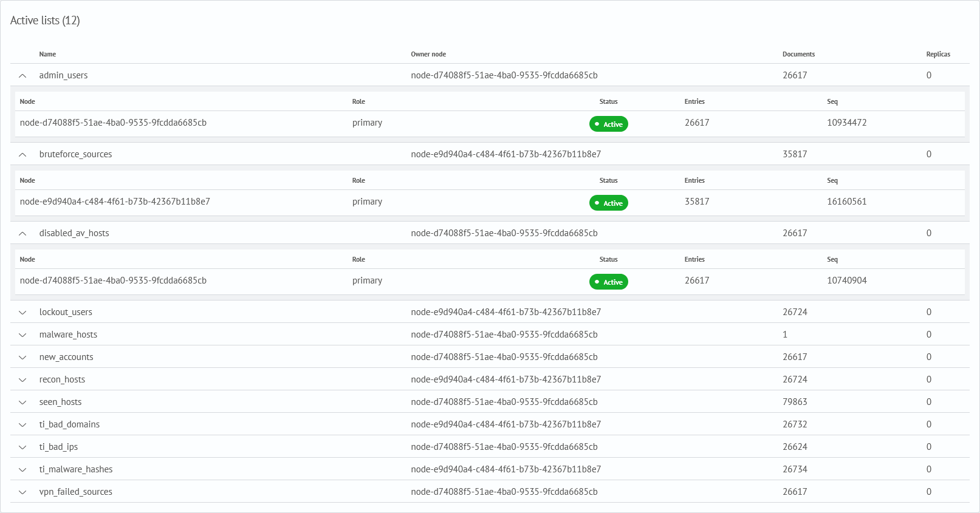Click Active status badge under disabled_av_hosts
This screenshot has width=980, height=513.
tap(608, 282)
